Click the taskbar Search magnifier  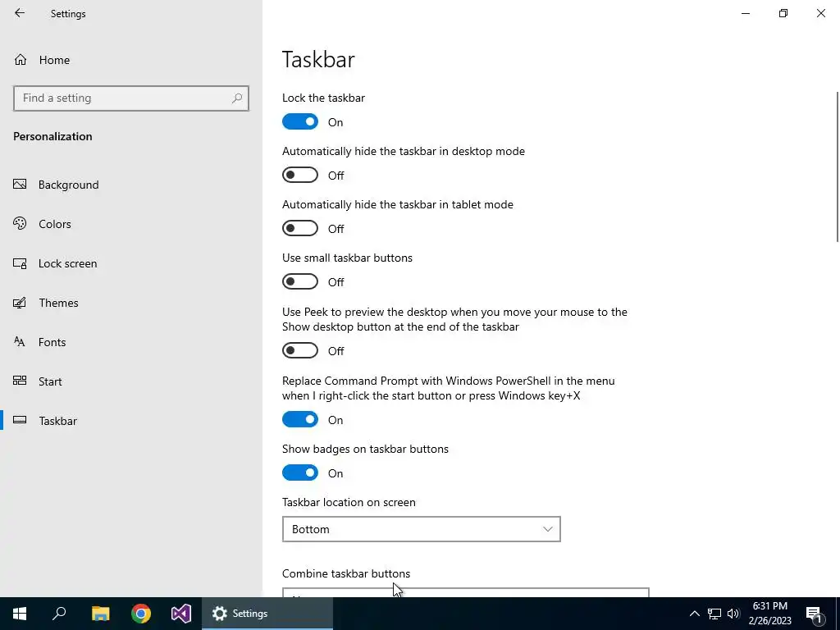tap(59, 614)
